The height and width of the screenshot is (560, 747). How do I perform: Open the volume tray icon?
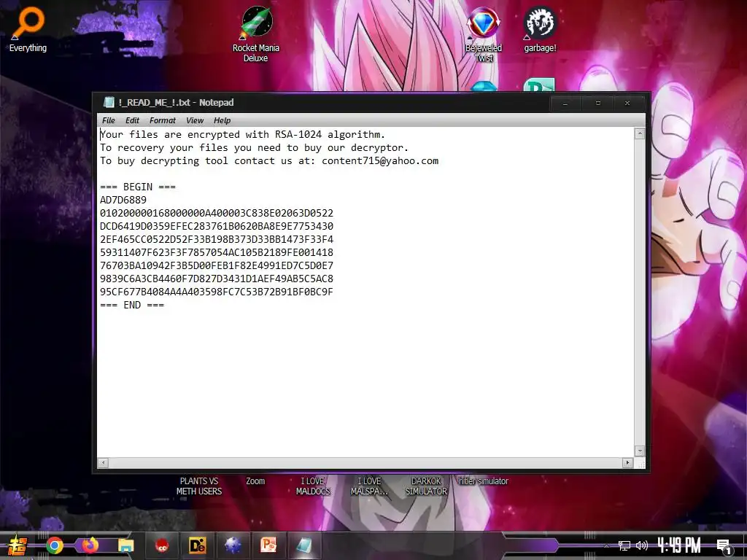(642, 545)
